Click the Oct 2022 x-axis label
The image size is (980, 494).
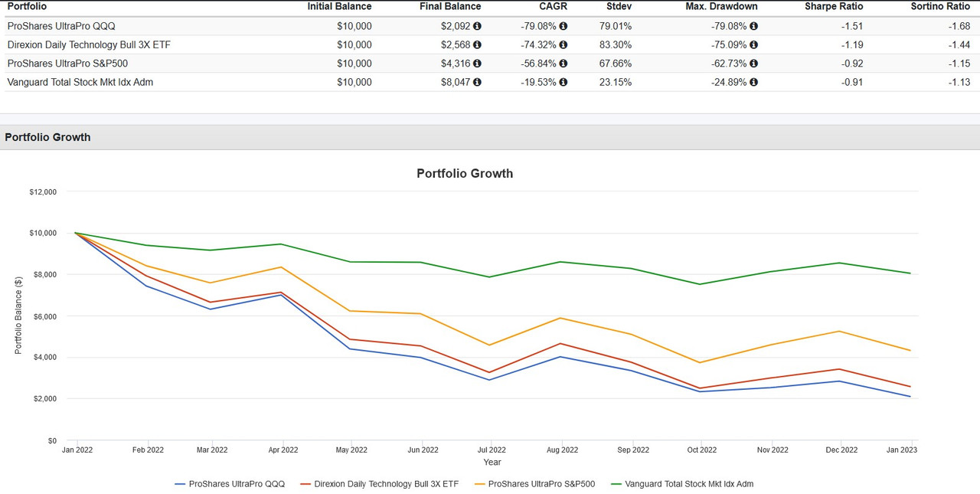701,450
